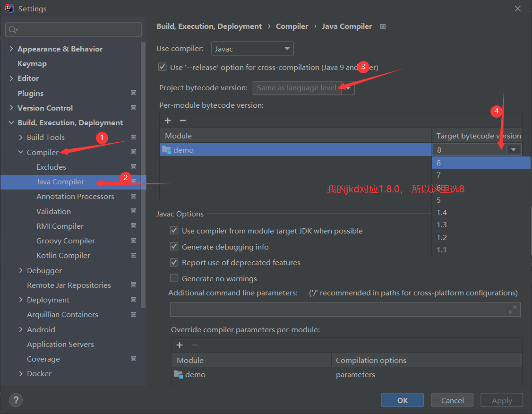This screenshot has height=414, width=532.
Task: Select version 1.4 in the dropdown list
Action: pos(481,212)
